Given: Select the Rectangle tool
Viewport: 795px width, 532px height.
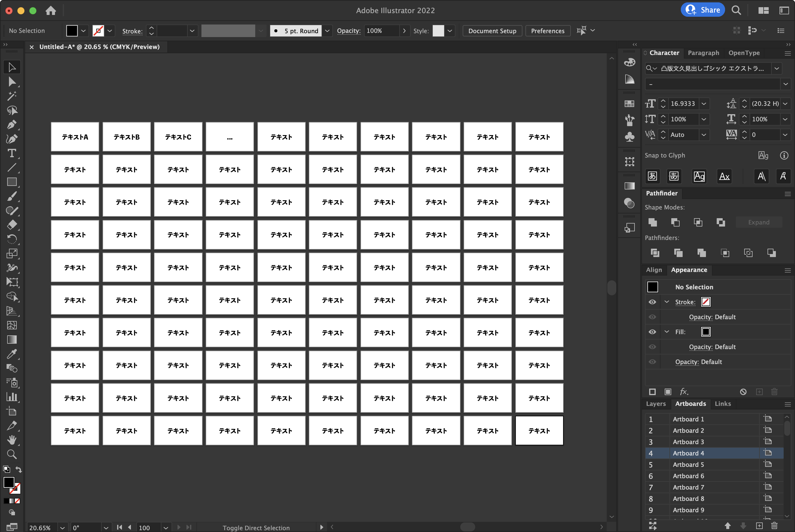Looking at the screenshot, I should [x=12, y=182].
